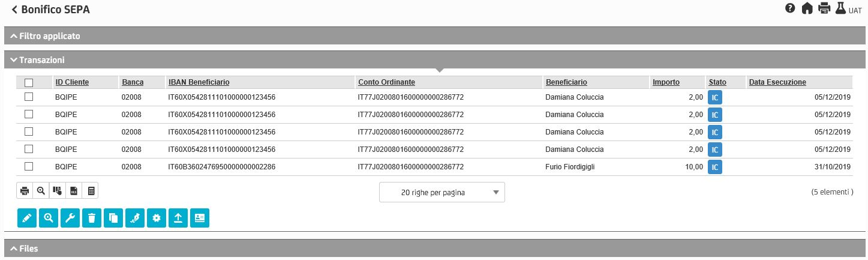Open the 20 righe per pagina dropdown
Viewport: 868px width, 260px height.
[442, 193]
